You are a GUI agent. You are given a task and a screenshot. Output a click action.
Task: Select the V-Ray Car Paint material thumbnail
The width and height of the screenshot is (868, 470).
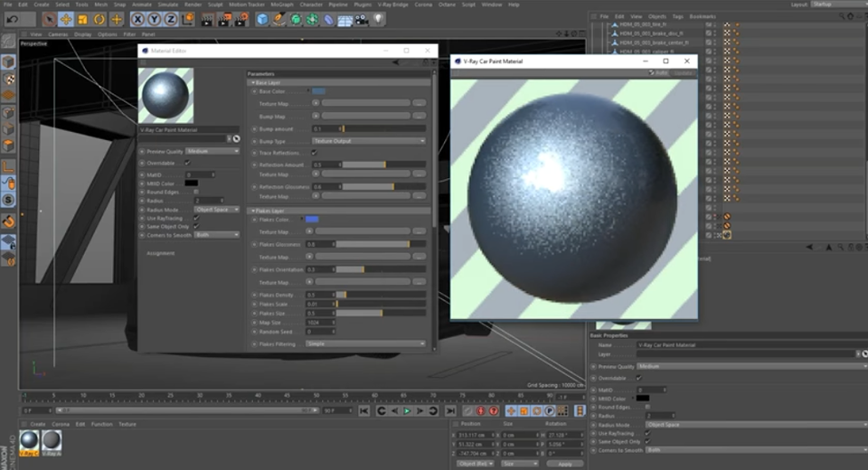[x=29, y=441]
